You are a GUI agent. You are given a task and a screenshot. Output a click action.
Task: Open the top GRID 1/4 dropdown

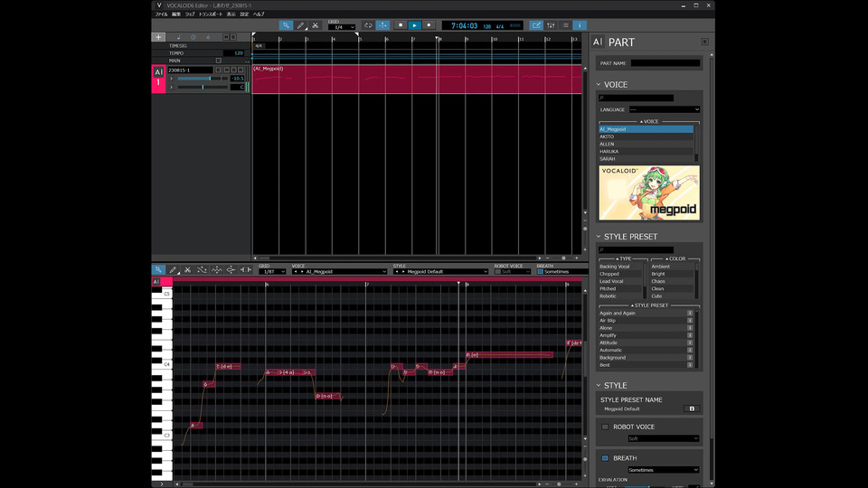coord(341,27)
